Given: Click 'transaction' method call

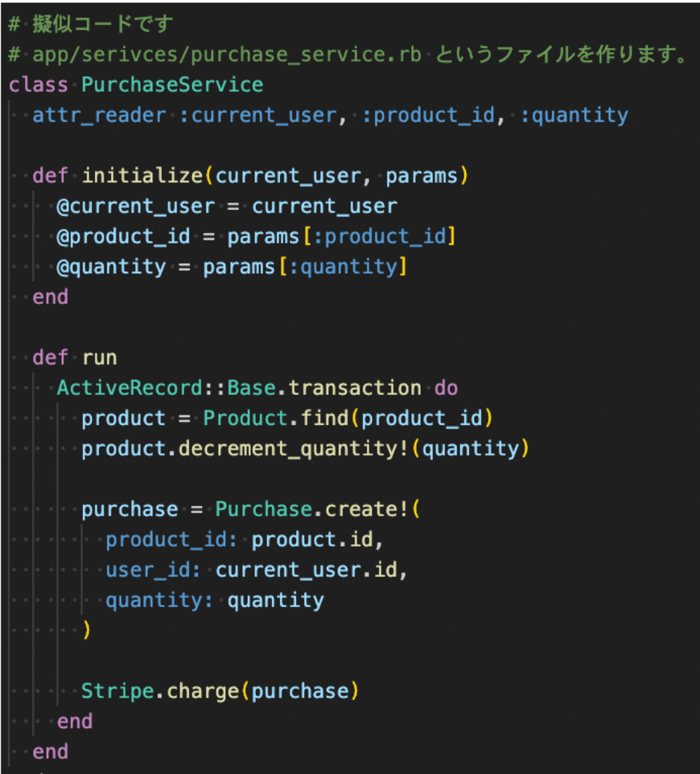Looking at the screenshot, I should pos(355,388).
